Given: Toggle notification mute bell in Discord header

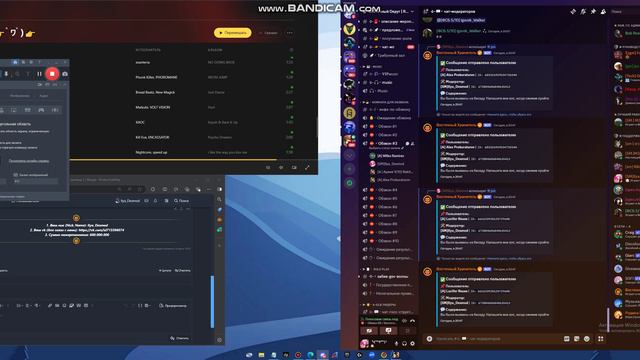Looking at the screenshot, I should (583, 12).
